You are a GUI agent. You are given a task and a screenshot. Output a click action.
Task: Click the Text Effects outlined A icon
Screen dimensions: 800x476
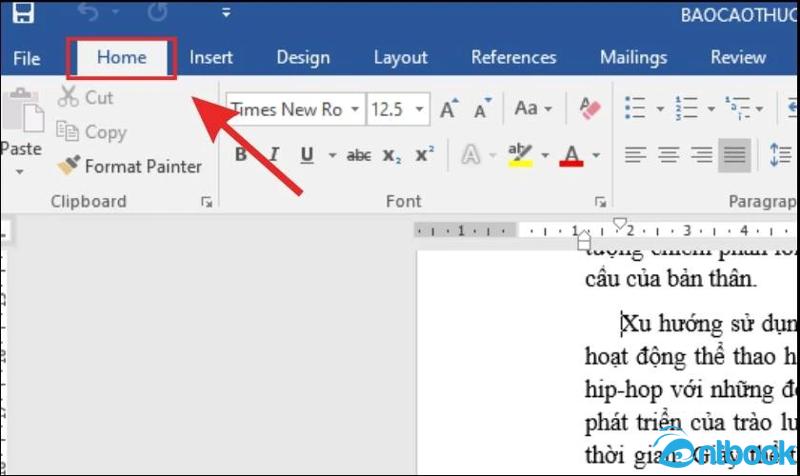[471, 155]
